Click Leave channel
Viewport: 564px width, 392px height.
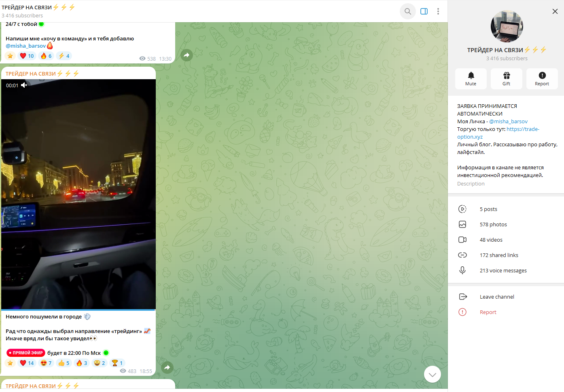tap(506, 297)
